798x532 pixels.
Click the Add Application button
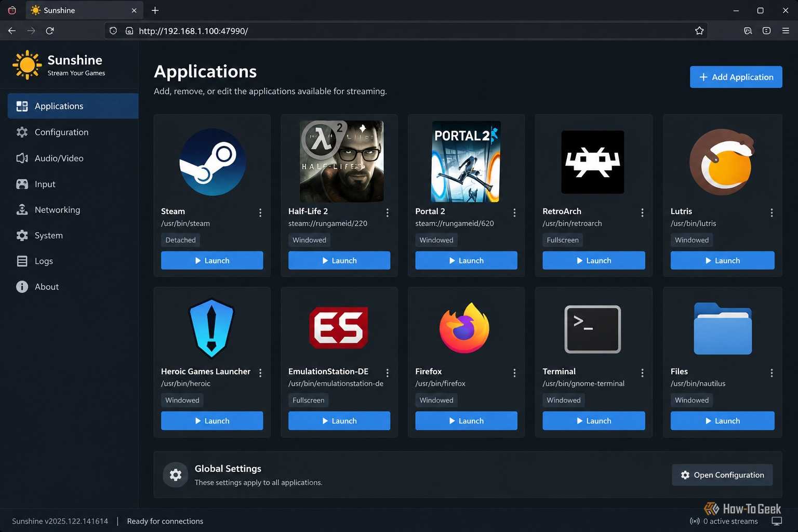[x=736, y=77]
